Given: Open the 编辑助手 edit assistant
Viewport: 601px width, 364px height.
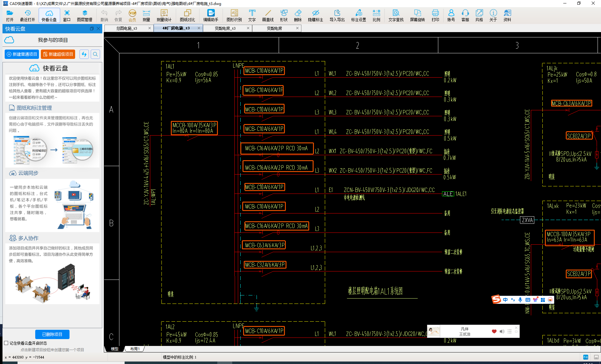Looking at the screenshot, I should click(211, 15).
